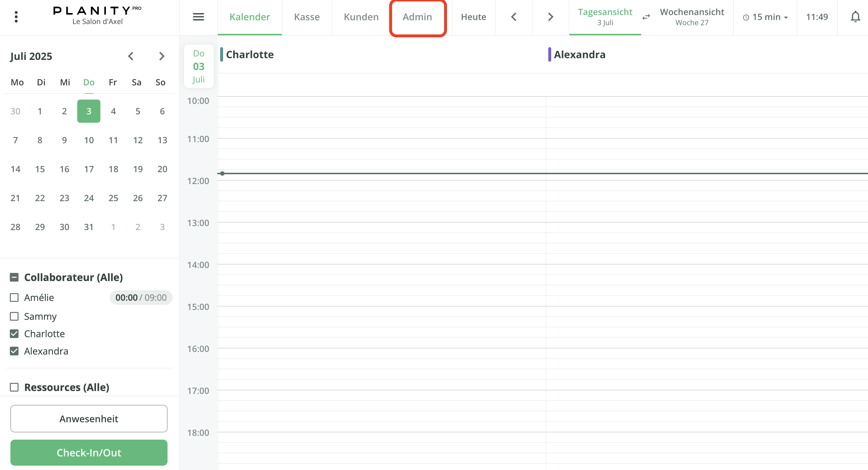This screenshot has height=470, width=868.
Task: Navigate to next month in mini calendar
Action: pos(161,56)
